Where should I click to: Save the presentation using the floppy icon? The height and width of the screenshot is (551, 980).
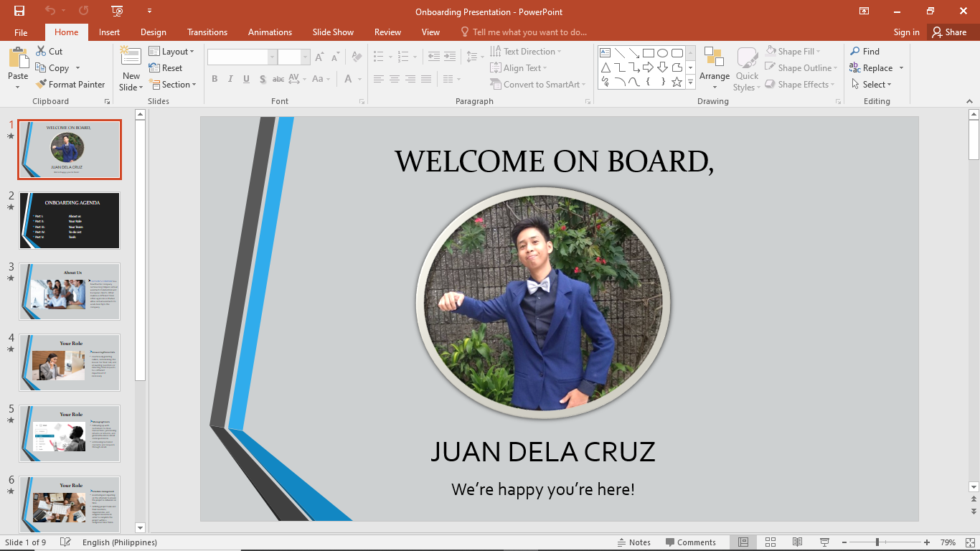(x=19, y=11)
